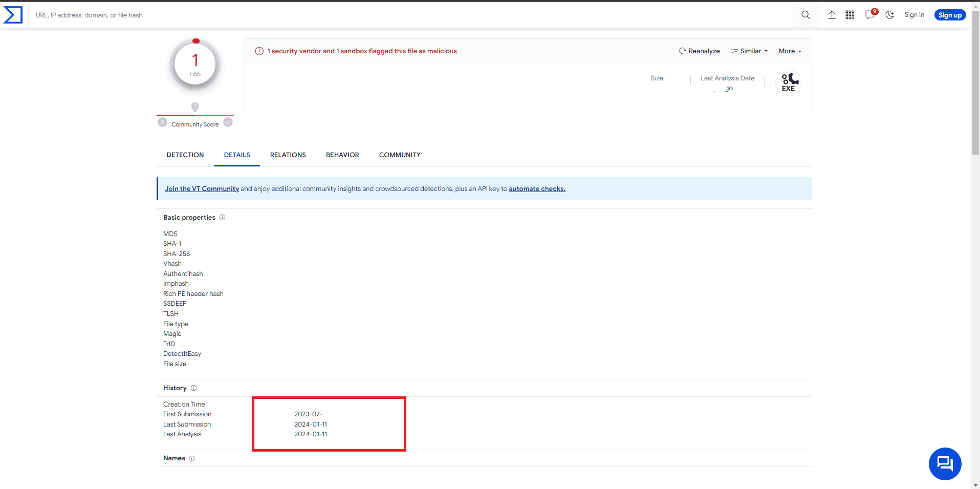Viewport: 980px width, 489px height.
Task: Click the detection score 1/65 gauge
Action: [x=195, y=65]
